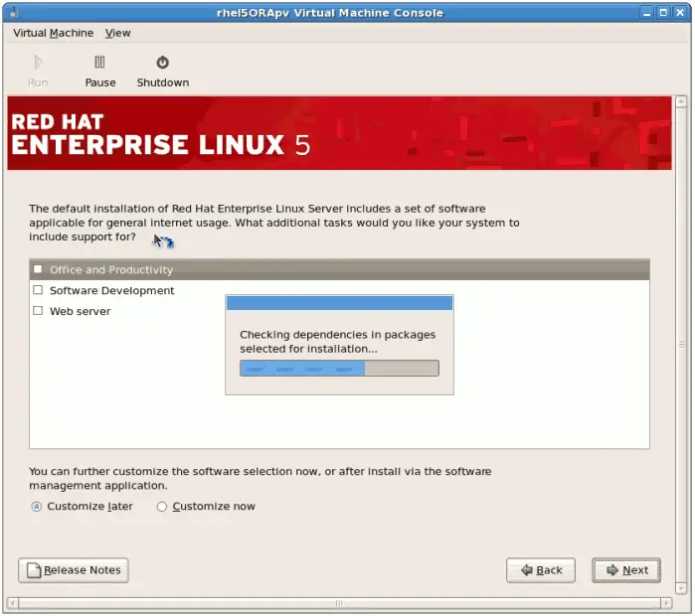Choose the Customize now radio button

tap(162, 507)
